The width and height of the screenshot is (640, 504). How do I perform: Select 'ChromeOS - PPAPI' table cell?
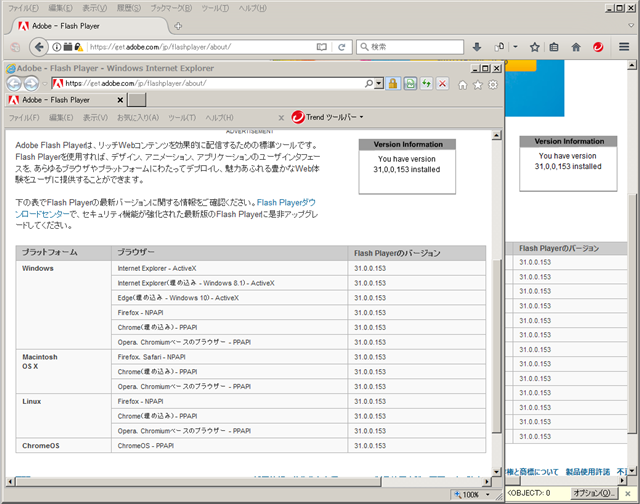[229, 446]
